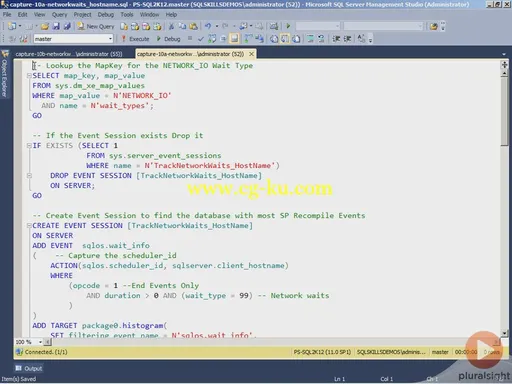Click the Connected. (1/1) status text
Image resolution: width=512 pixels, height=384 pixels.
coord(46,352)
